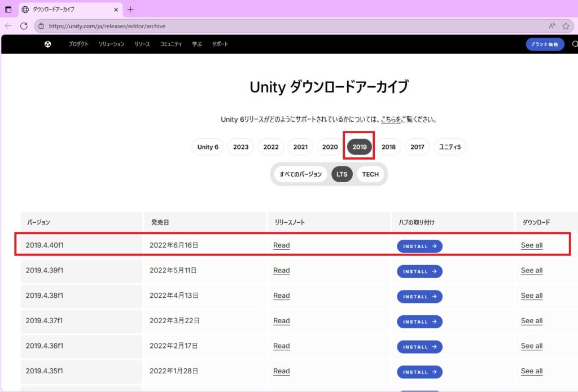The width and height of the screenshot is (578, 392).
Task: Open the ソリューション menu
Action: click(111, 44)
